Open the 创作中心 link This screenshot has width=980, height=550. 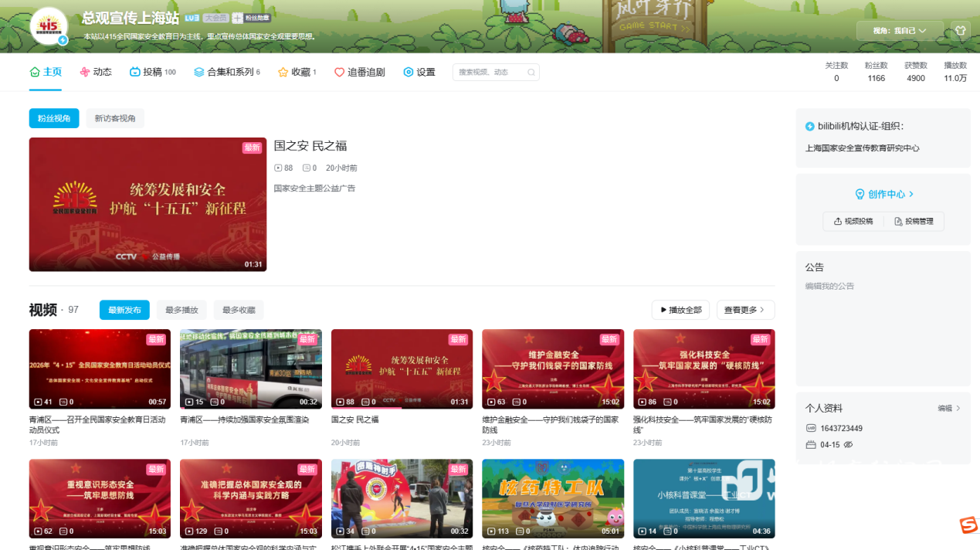pyautogui.click(x=883, y=194)
